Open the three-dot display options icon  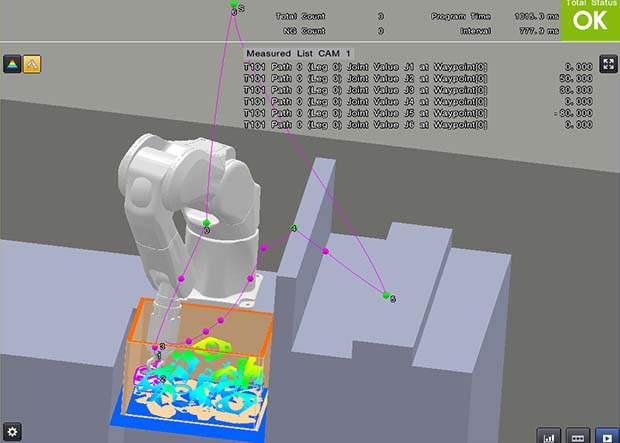(x=577, y=435)
